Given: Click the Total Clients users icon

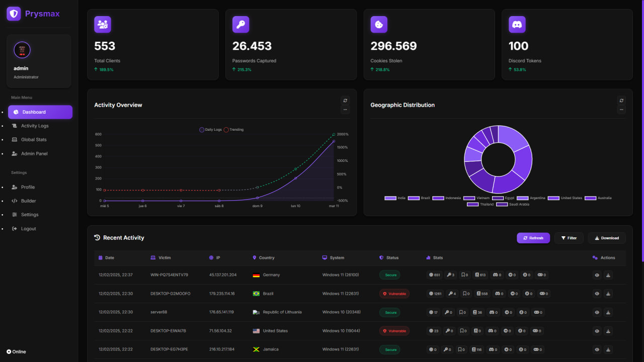Looking at the screenshot, I should coord(103,24).
